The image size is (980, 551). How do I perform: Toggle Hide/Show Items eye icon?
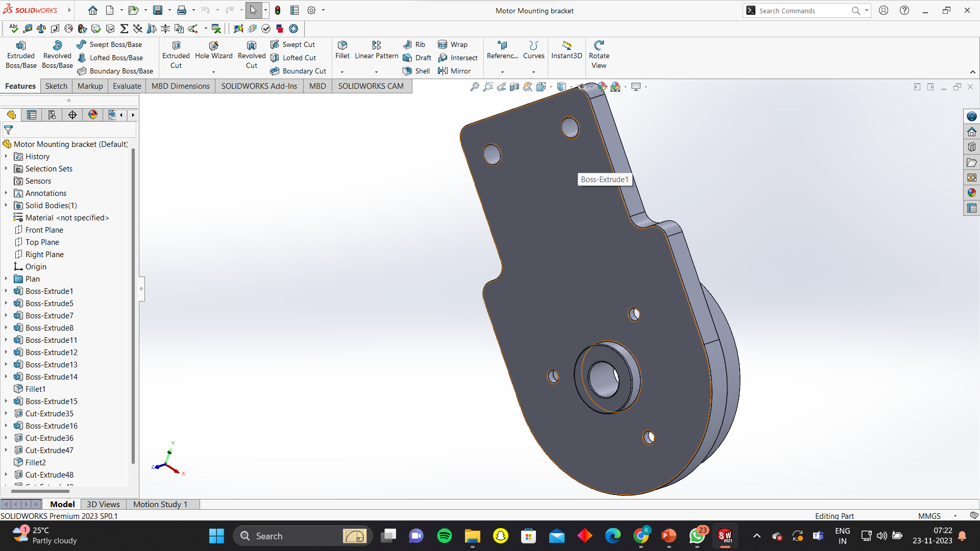click(582, 86)
